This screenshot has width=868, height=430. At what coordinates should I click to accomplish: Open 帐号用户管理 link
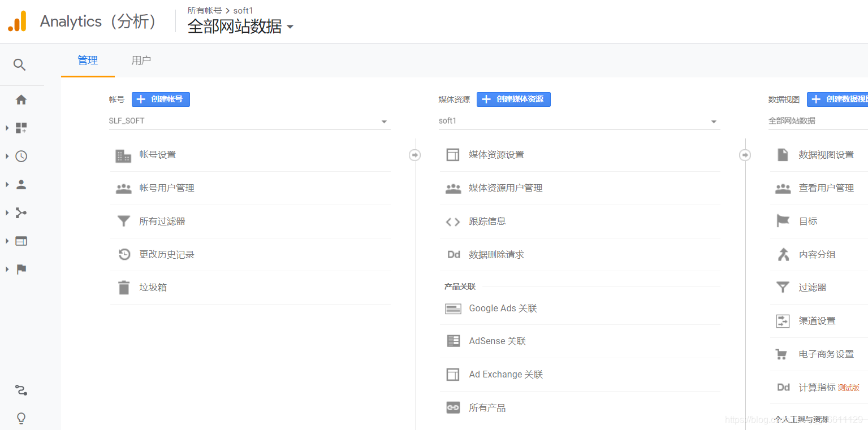point(167,188)
